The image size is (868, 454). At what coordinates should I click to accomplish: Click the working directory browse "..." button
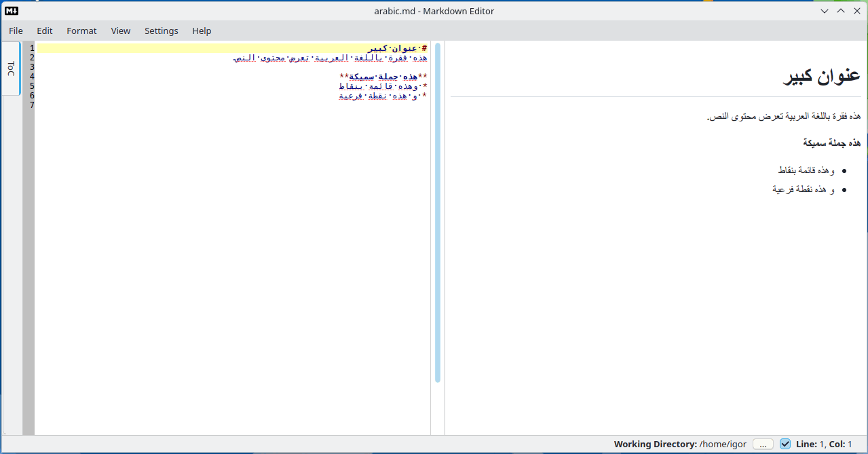pyautogui.click(x=763, y=444)
